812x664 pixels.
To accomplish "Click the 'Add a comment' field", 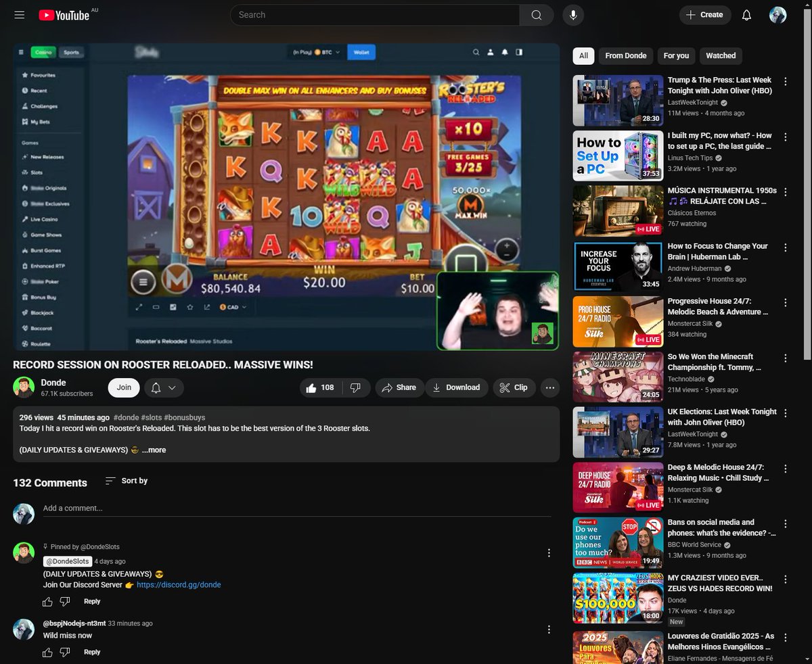I will pyautogui.click(x=297, y=508).
